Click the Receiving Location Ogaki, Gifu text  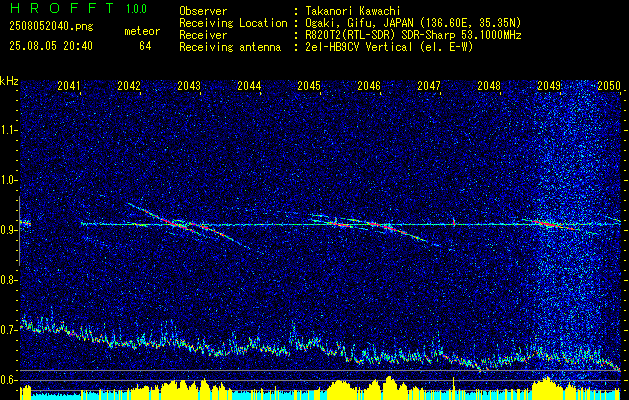click(413, 23)
